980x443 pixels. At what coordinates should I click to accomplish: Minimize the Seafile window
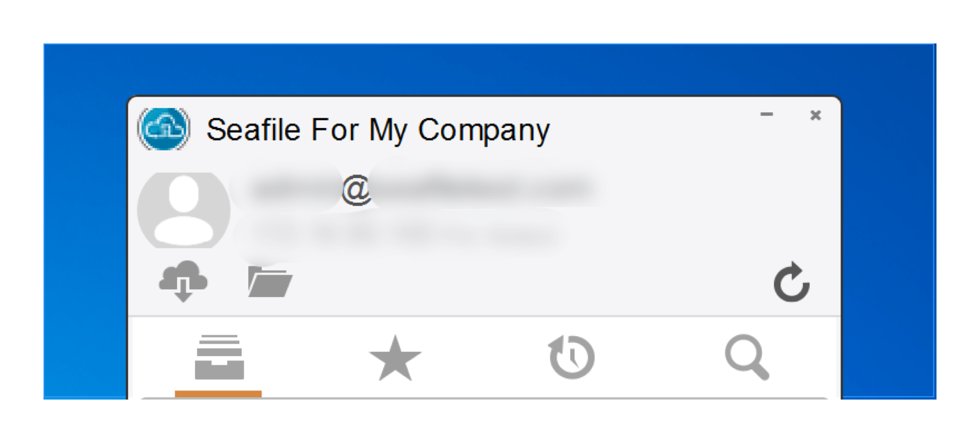tap(767, 114)
